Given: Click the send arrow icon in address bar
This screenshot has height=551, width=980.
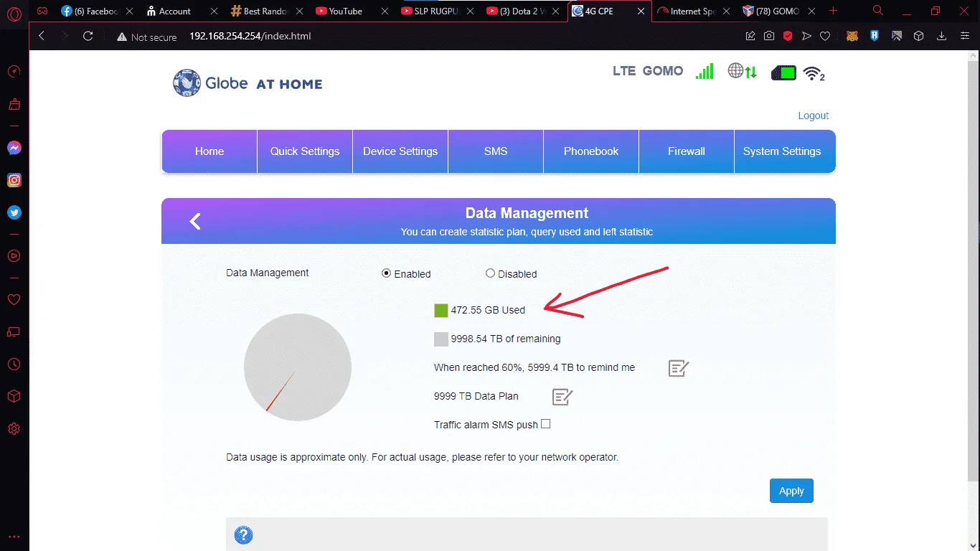Looking at the screenshot, I should pos(806,36).
